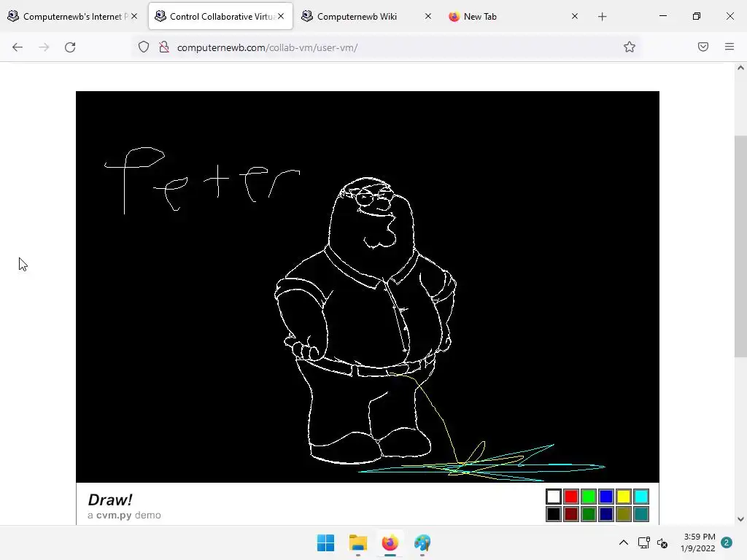Viewport: 747px width, 560px height.
Task: Reload the current page
Action: click(70, 47)
